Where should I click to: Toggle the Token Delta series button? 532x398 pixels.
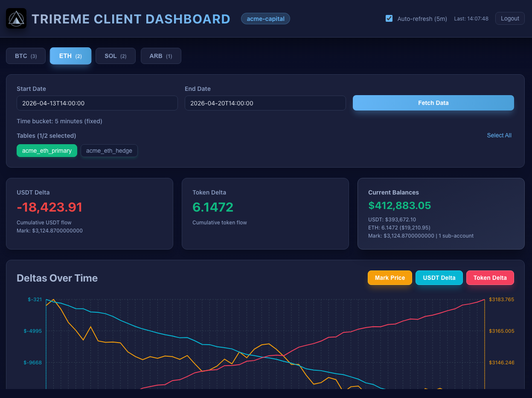(x=490, y=278)
